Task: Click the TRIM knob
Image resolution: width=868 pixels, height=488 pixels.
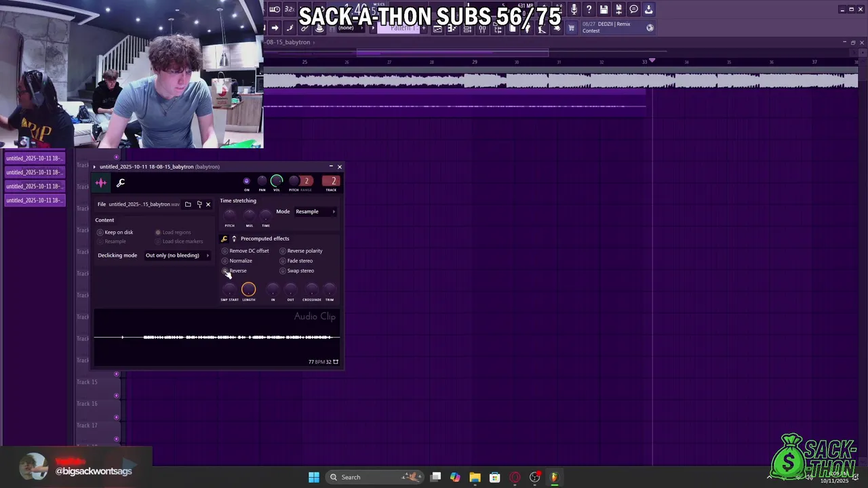Action: (x=330, y=290)
